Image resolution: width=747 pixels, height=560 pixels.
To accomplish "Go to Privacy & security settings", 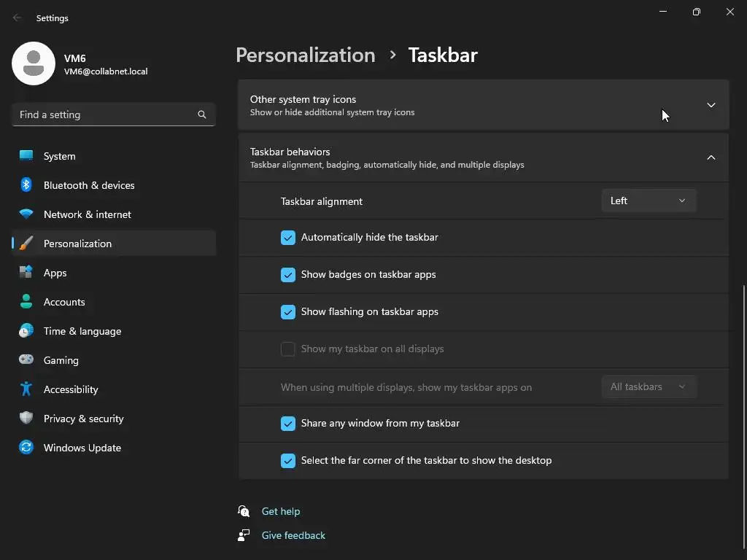I will tap(83, 419).
